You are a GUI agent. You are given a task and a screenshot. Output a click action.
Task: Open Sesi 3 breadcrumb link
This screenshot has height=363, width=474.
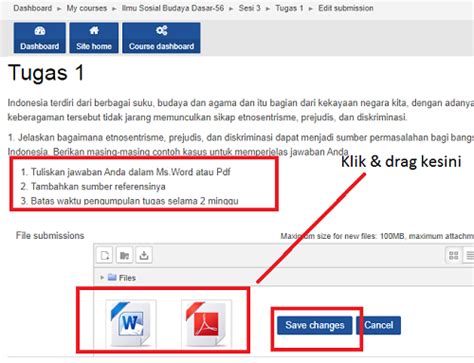click(x=249, y=8)
